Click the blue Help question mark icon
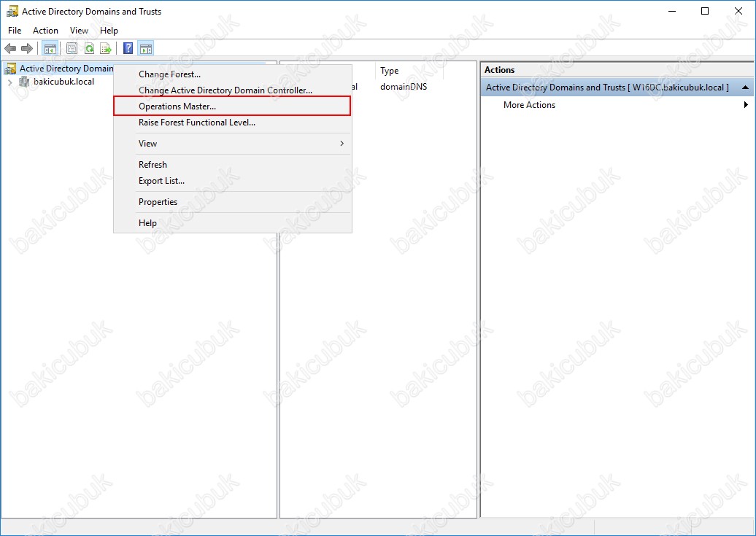The image size is (756, 536). 128,48
